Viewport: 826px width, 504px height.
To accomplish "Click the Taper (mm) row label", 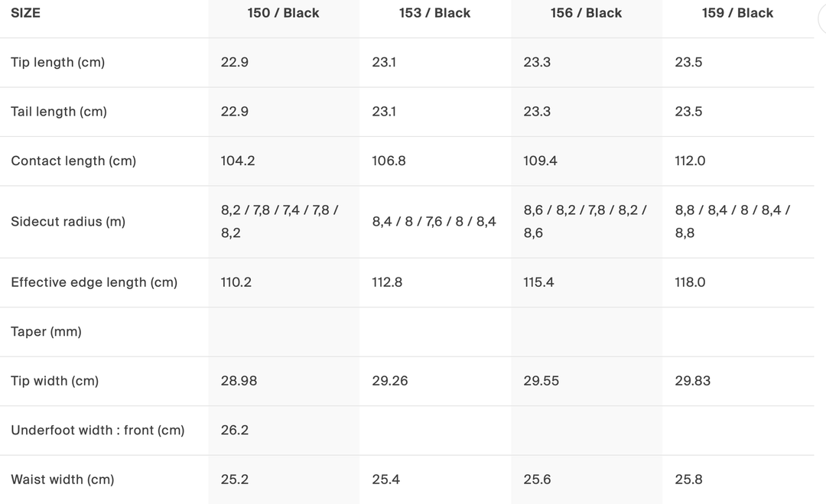I will pyautogui.click(x=46, y=332).
